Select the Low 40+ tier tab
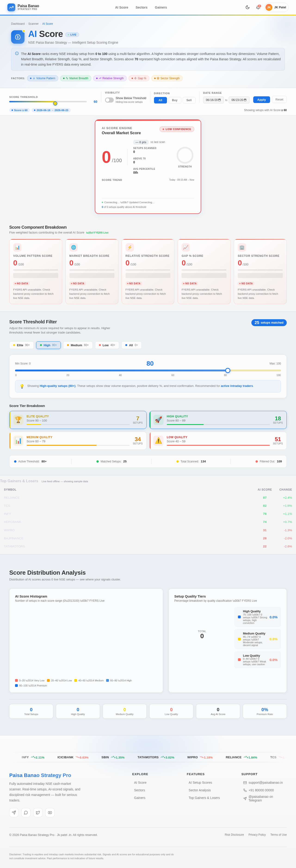The height and width of the screenshot is (868, 296). (107, 345)
